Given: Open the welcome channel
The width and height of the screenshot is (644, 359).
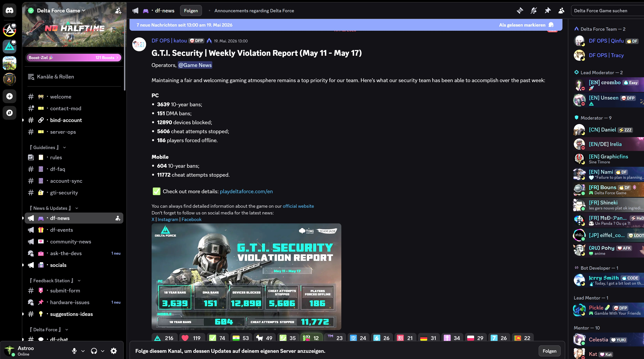Looking at the screenshot, I should click(74, 97).
